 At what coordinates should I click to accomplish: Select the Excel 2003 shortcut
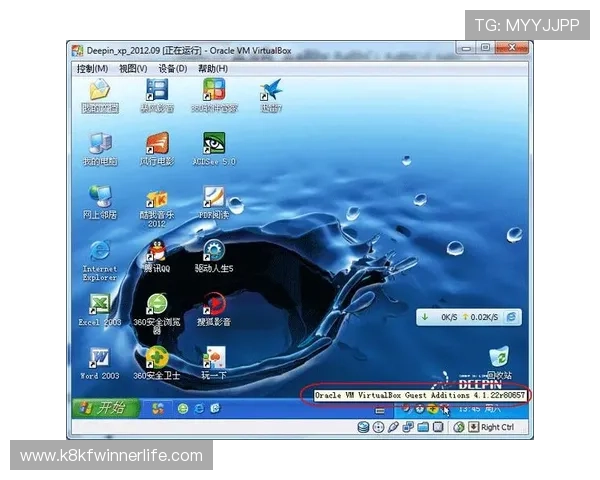100,304
